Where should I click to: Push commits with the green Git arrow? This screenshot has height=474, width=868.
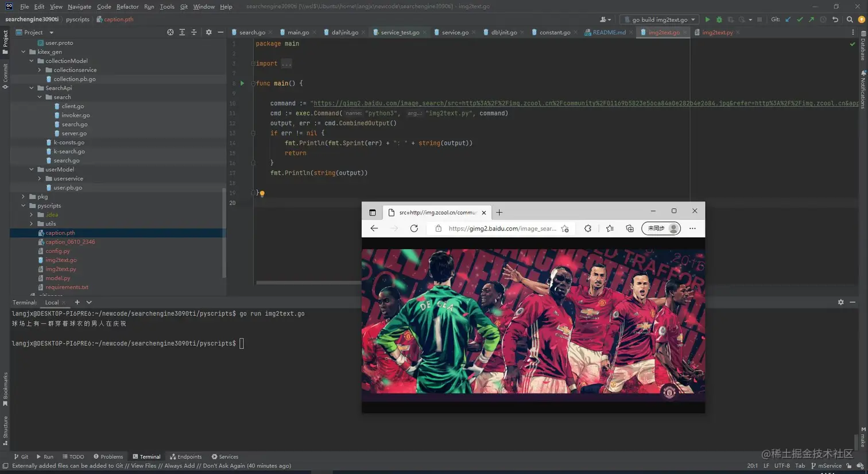[811, 20]
